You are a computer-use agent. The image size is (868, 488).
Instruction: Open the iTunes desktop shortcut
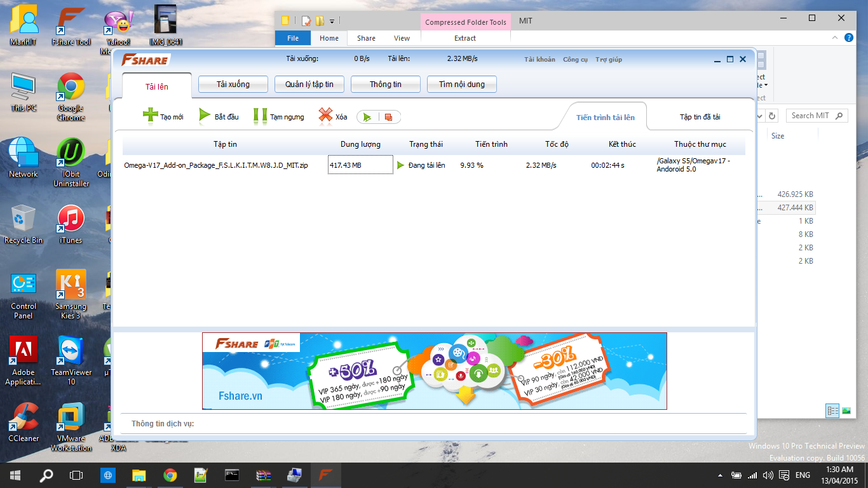(71, 224)
